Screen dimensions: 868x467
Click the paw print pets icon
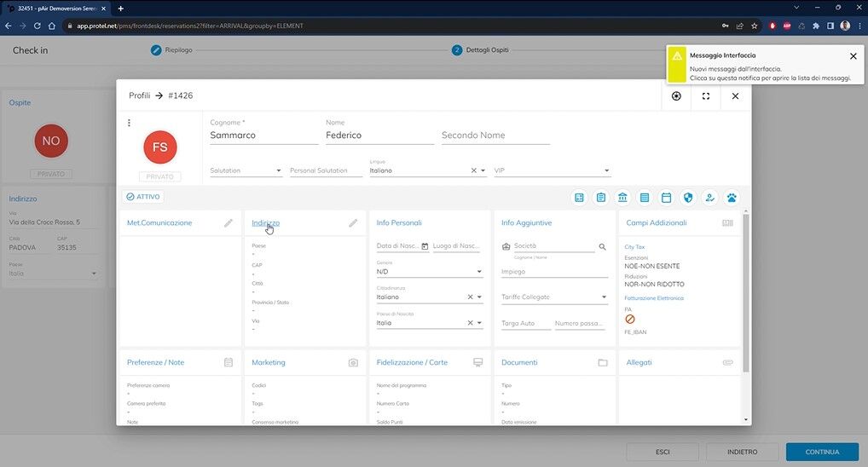[732, 198]
